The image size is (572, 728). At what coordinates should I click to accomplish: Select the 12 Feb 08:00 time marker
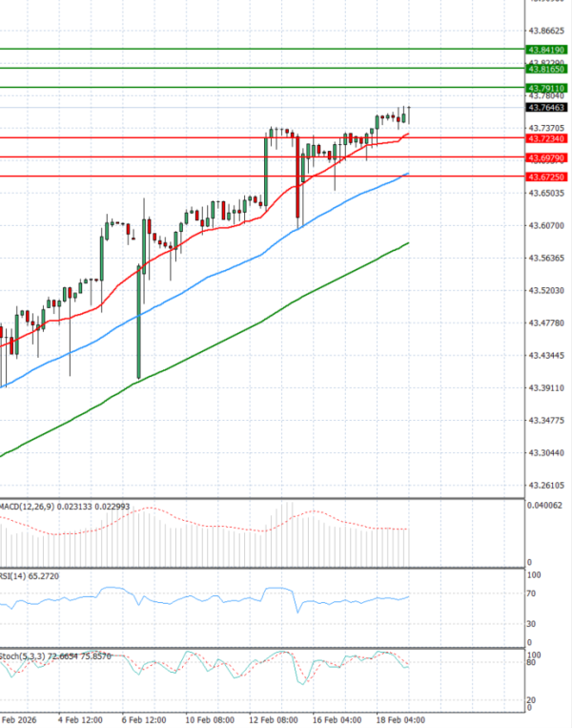(274, 719)
